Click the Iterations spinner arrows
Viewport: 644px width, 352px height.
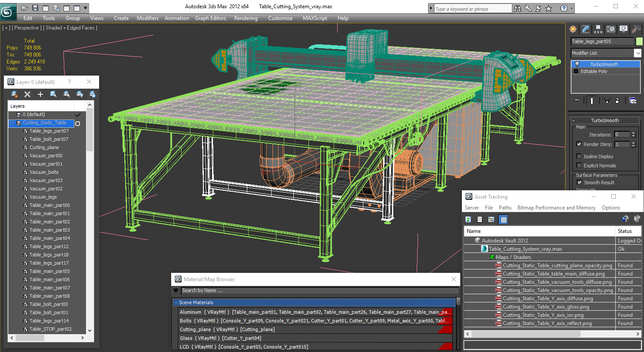pyautogui.click(x=633, y=135)
